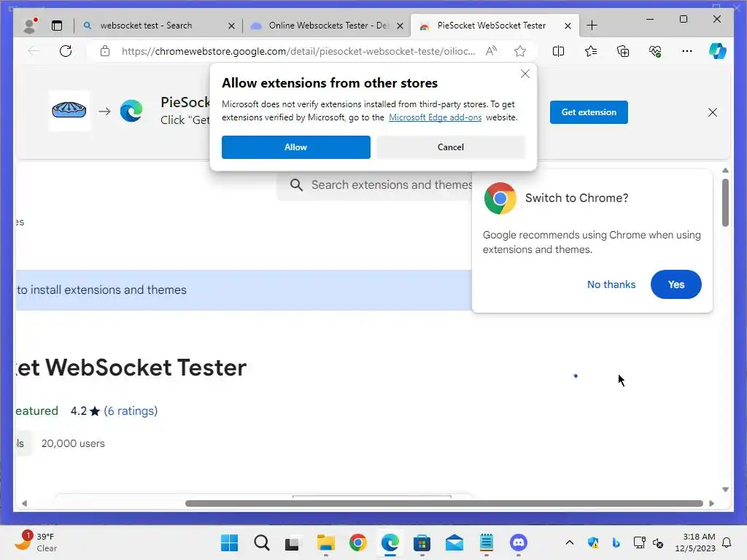Open a new browser tab

(592, 26)
